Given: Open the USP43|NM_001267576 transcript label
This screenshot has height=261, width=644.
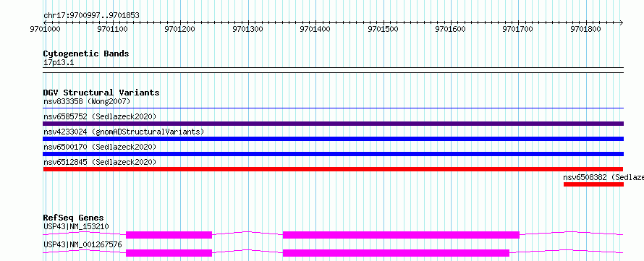Looking at the screenshot, I should [82, 244].
